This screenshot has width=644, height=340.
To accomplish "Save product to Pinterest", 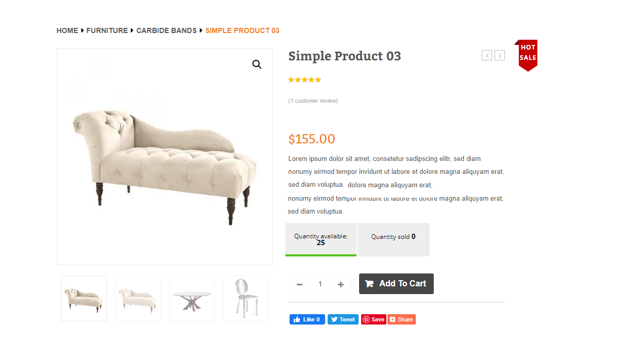I will point(374,319).
